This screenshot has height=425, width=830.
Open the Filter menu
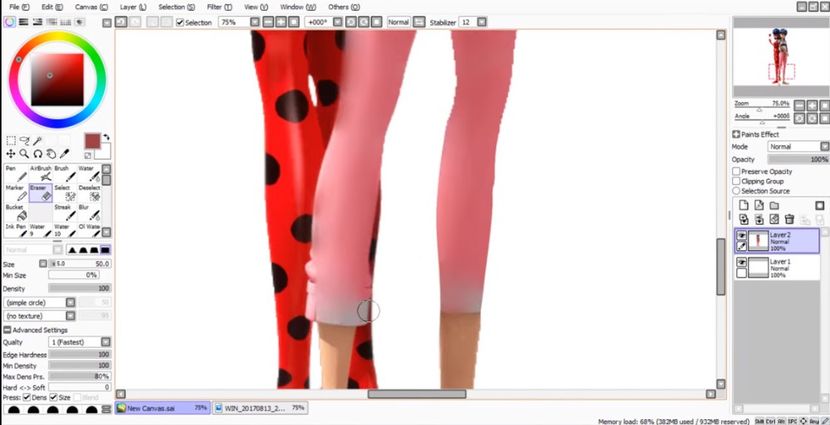(x=219, y=7)
